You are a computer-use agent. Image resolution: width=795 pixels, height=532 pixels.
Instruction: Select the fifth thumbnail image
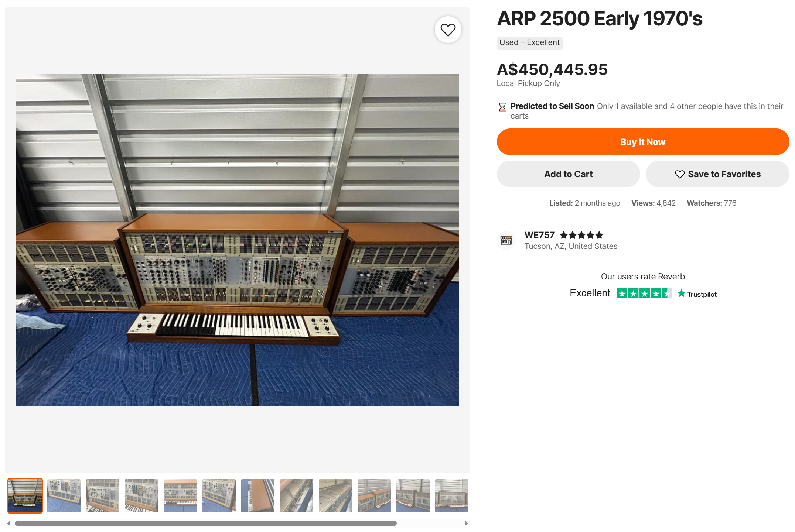coord(180,495)
